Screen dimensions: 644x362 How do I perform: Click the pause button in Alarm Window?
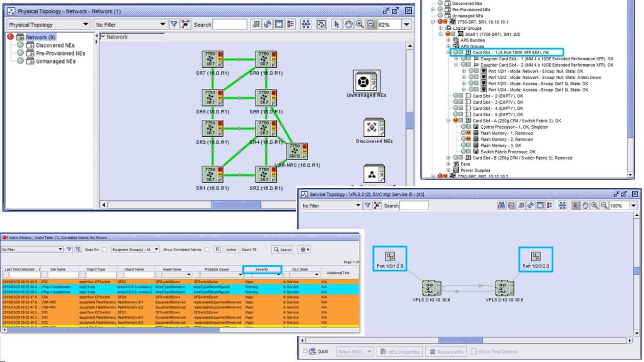tap(217, 249)
